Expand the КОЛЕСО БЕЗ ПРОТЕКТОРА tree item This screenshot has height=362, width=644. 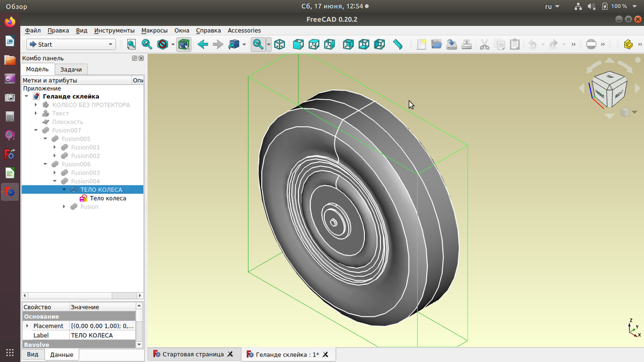click(x=36, y=105)
